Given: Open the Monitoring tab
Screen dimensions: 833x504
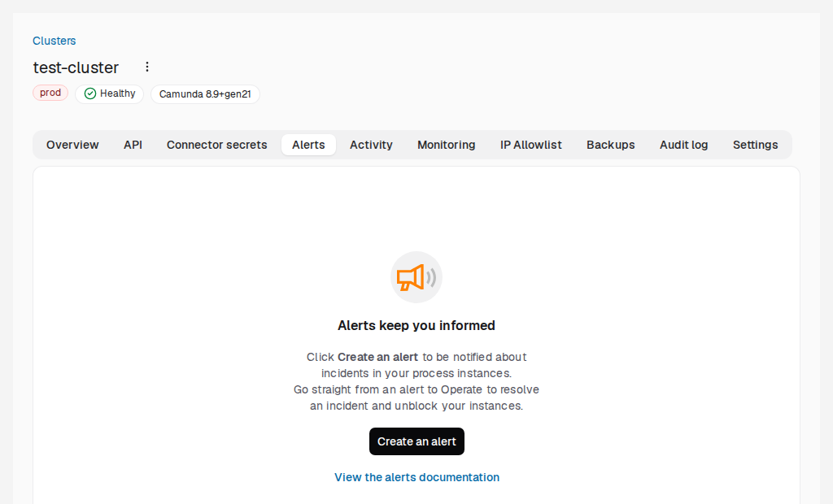Looking at the screenshot, I should coord(447,145).
